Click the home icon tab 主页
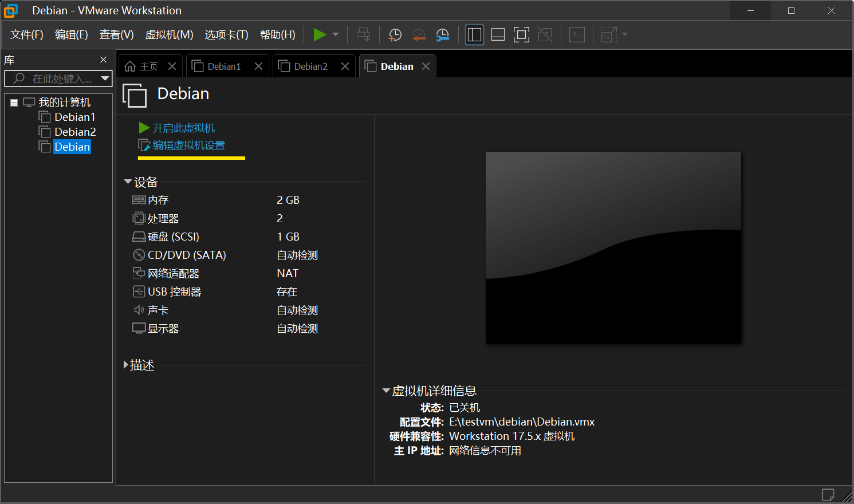854x504 pixels. click(x=141, y=66)
